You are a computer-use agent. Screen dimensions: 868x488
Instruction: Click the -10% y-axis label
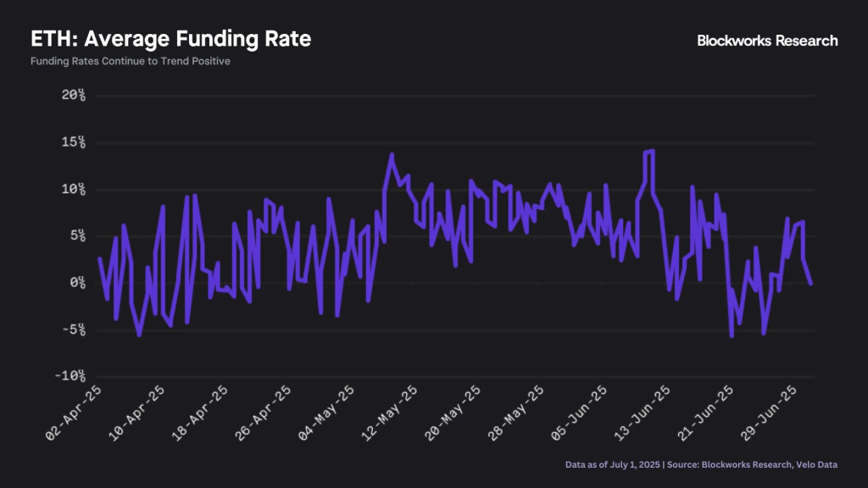(70, 376)
